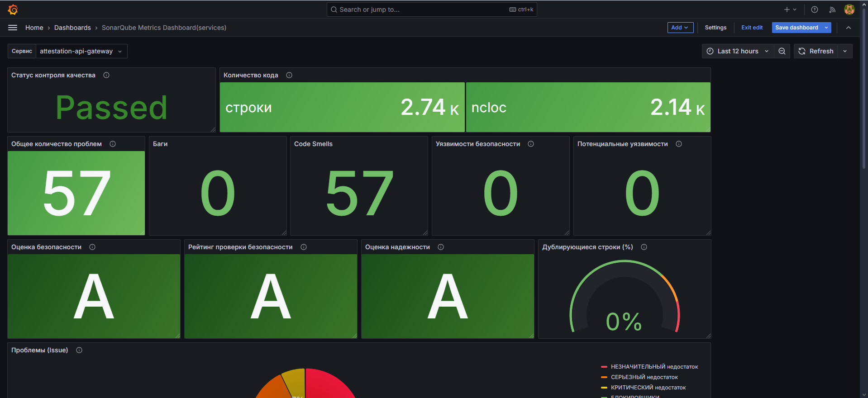This screenshot has width=868, height=398.
Task: Click the Exit edit link
Action: pyautogui.click(x=752, y=28)
